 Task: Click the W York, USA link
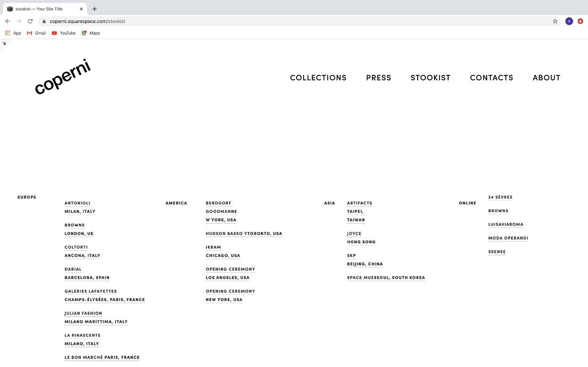(x=221, y=220)
